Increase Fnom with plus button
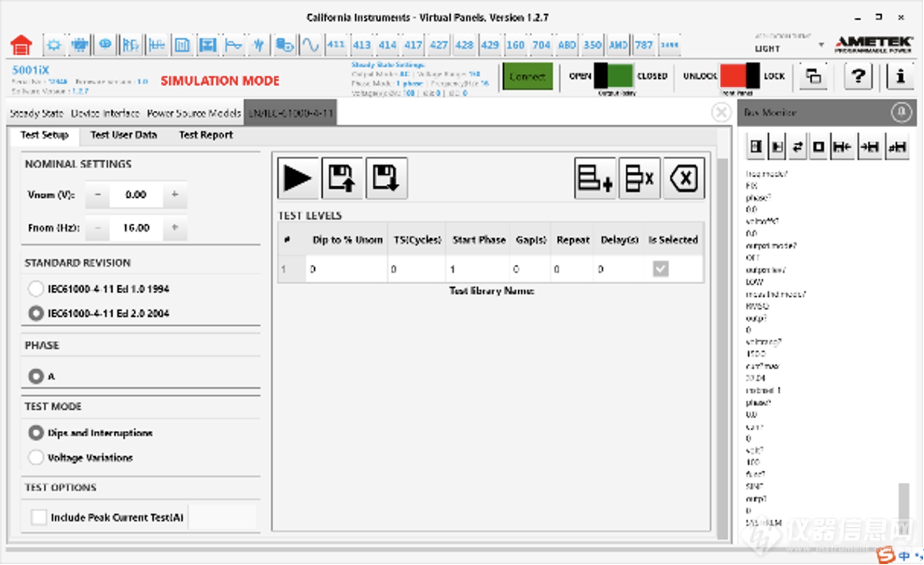Image resolution: width=924 pixels, height=565 pixels. (175, 227)
